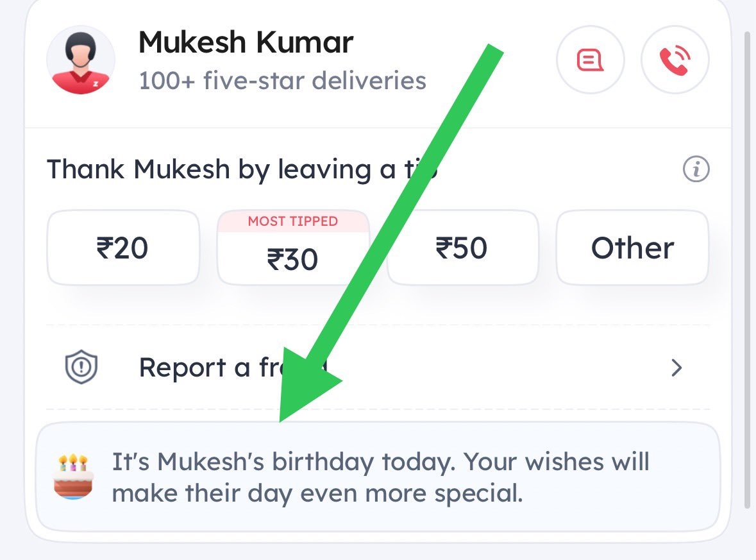Click the small Z logo on avatar's shirt
The height and width of the screenshot is (560, 756).
tap(96, 83)
